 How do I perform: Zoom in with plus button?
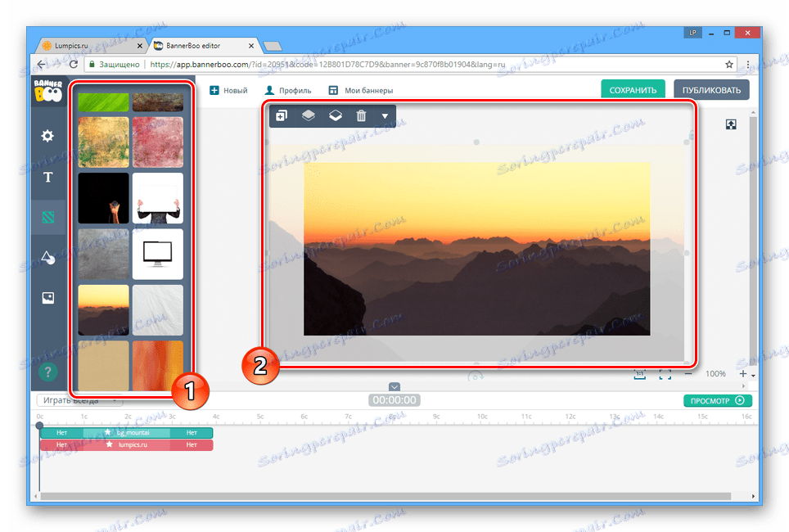coord(742,374)
